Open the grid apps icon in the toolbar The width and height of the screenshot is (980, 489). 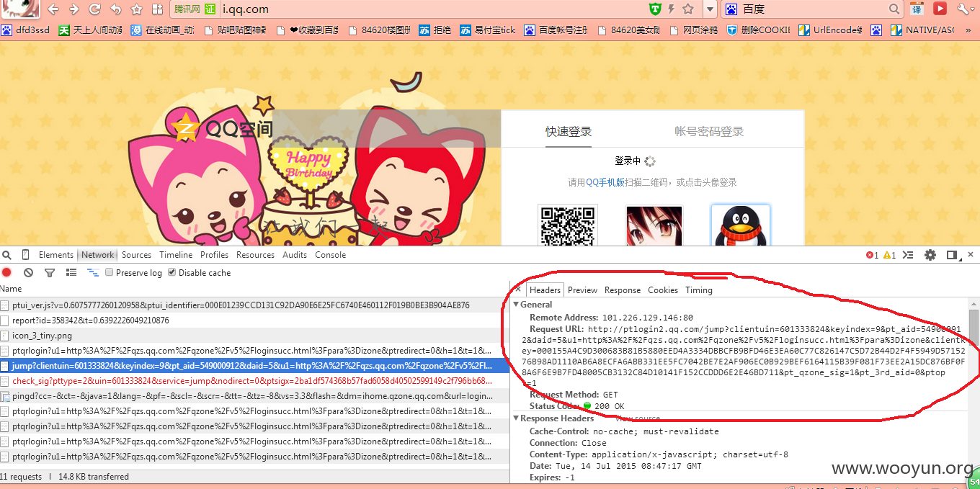click(x=157, y=9)
